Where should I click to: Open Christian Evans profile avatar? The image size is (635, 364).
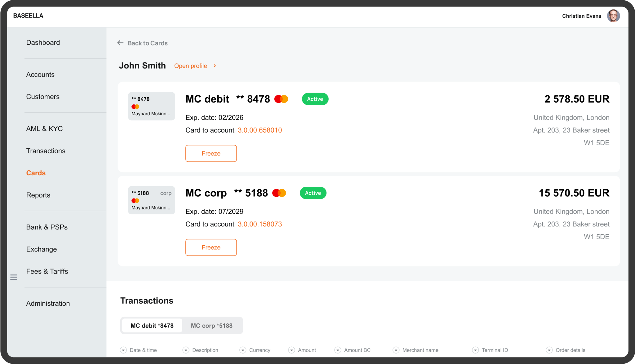pyautogui.click(x=613, y=15)
